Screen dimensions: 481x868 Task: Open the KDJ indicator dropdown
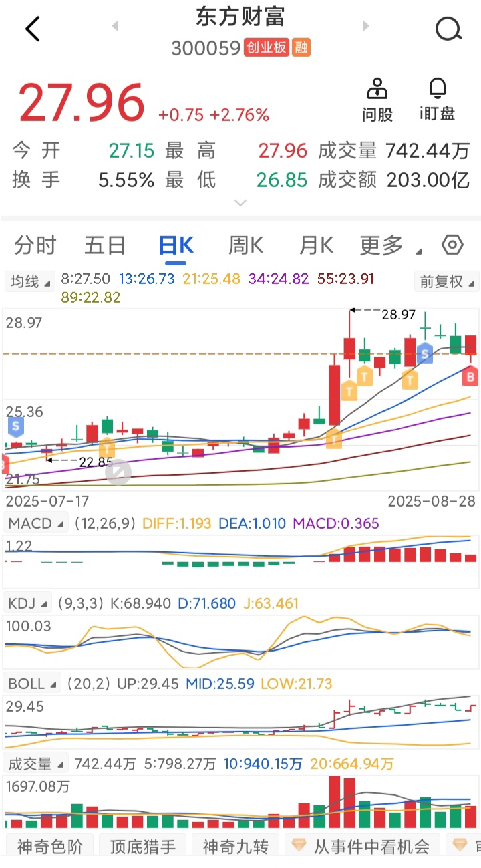coord(28,603)
